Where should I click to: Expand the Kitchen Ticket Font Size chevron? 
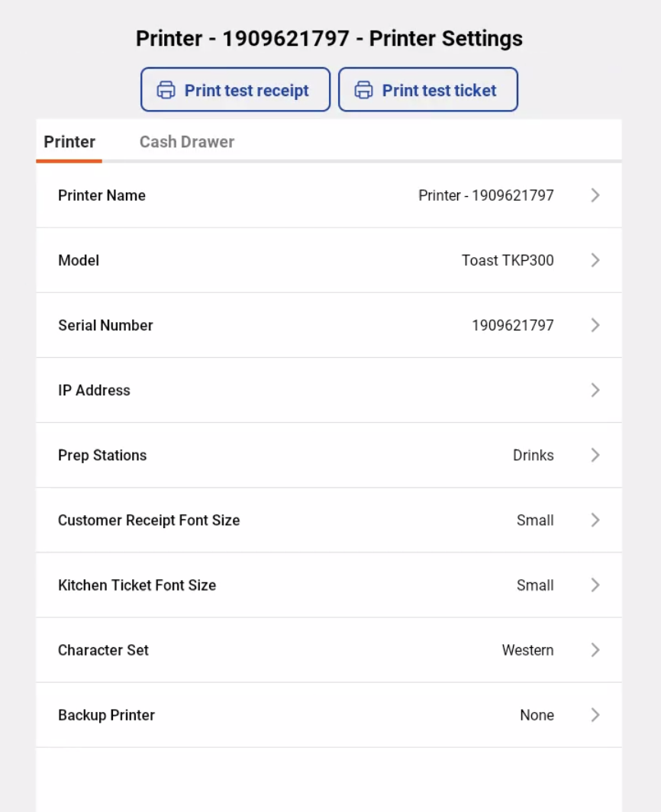point(595,585)
